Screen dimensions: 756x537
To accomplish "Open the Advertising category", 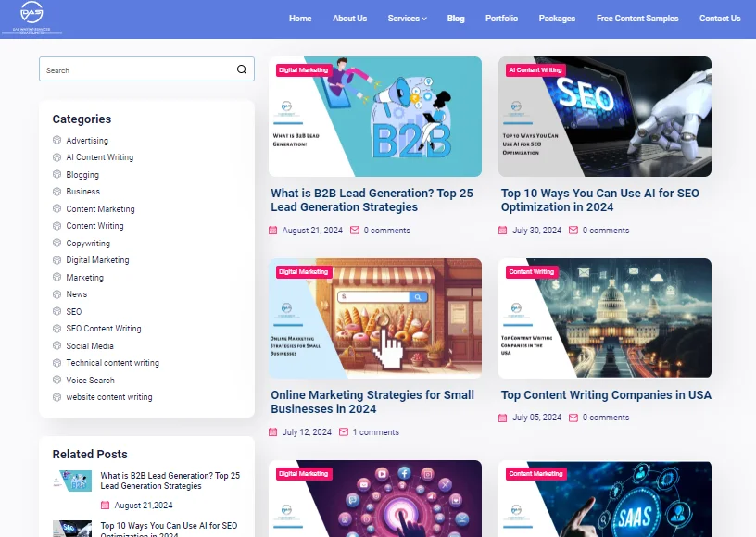I will 87,140.
